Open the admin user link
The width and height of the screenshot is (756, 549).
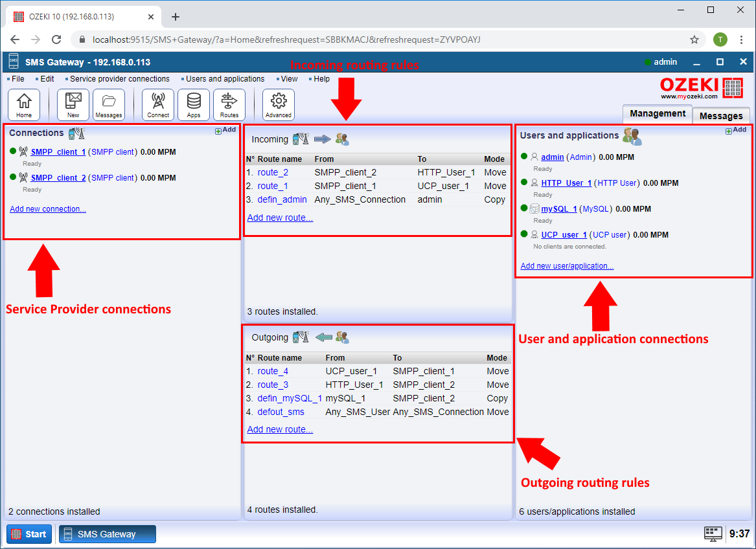coord(553,157)
